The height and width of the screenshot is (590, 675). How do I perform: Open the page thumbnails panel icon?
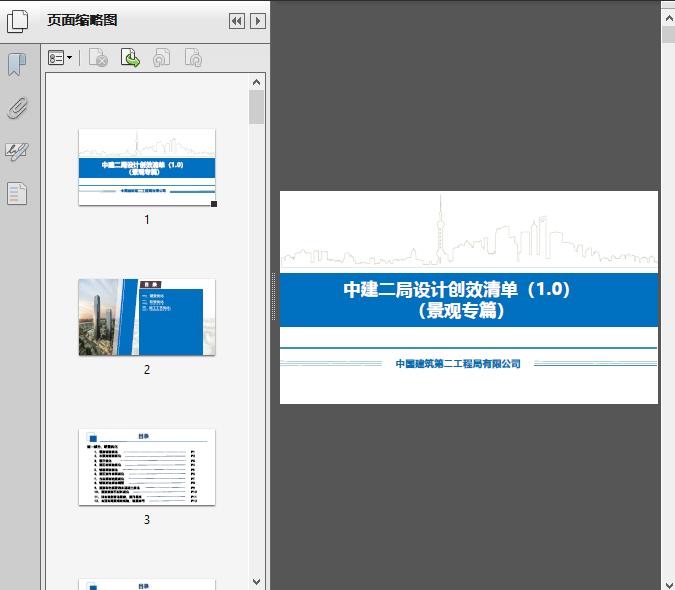pos(17,22)
